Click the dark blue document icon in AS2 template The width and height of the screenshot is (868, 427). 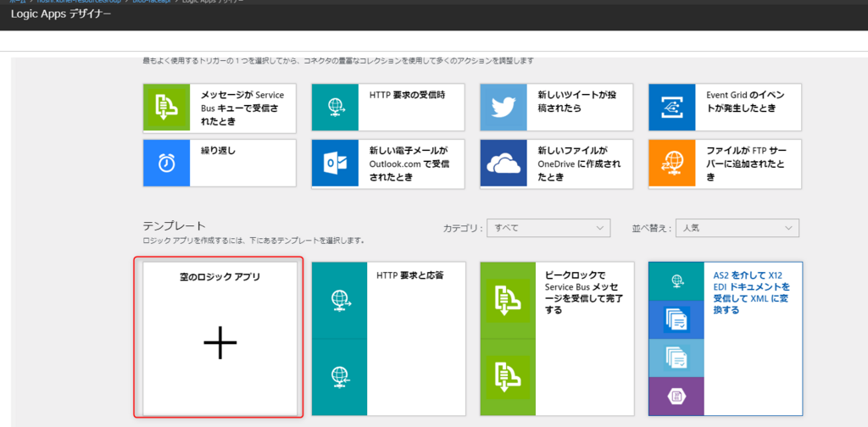[x=676, y=319]
